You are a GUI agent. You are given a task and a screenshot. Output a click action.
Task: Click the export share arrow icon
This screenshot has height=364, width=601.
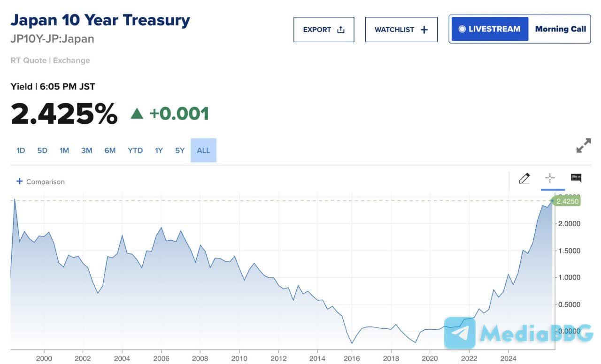[x=341, y=30]
